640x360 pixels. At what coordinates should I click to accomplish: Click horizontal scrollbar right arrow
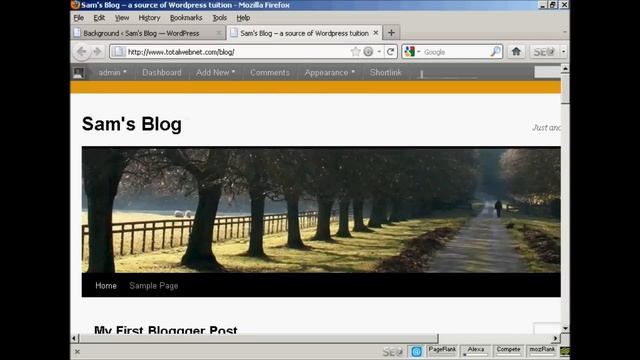point(556,338)
